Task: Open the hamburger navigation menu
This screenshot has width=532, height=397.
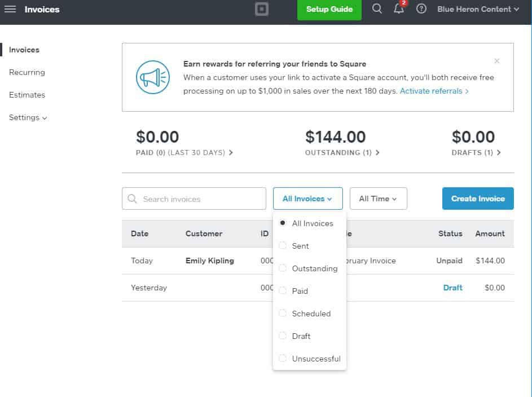Action: tap(10, 9)
